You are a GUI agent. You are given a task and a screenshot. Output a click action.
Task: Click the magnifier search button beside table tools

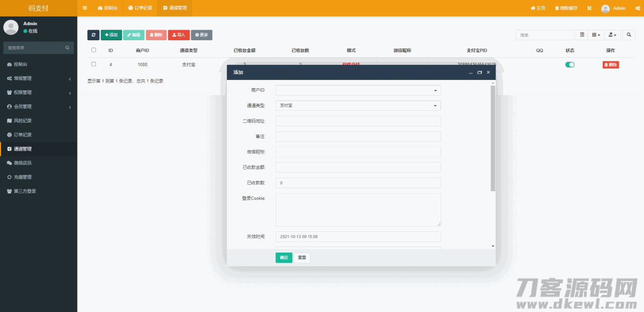(628, 35)
